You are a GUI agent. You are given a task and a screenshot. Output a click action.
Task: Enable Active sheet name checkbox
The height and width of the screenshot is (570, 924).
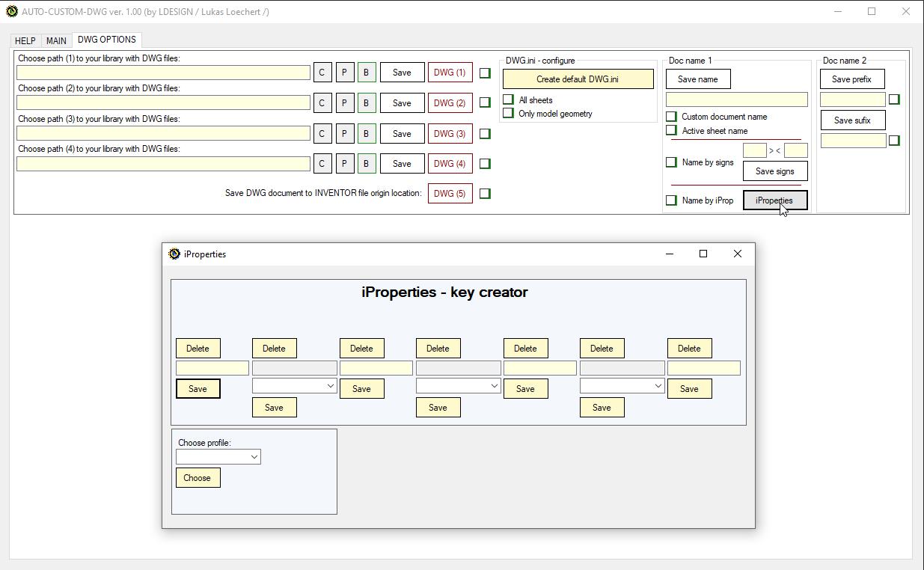tap(671, 130)
